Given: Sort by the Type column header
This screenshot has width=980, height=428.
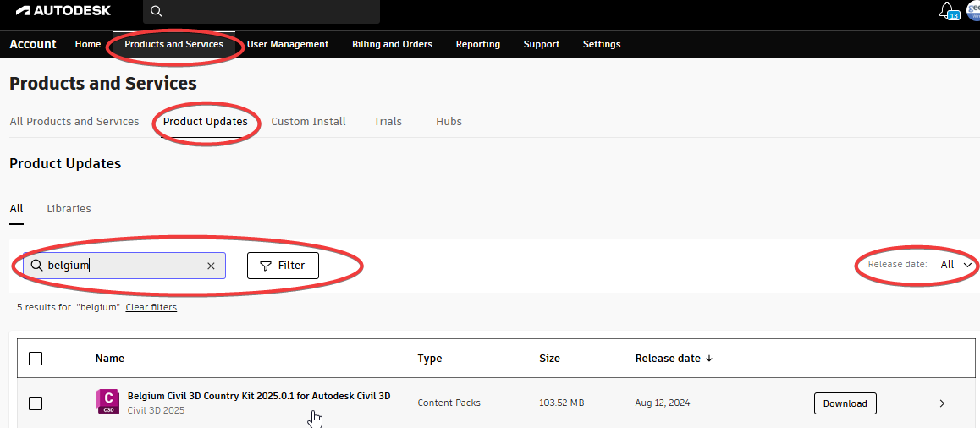Looking at the screenshot, I should (430, 359).
